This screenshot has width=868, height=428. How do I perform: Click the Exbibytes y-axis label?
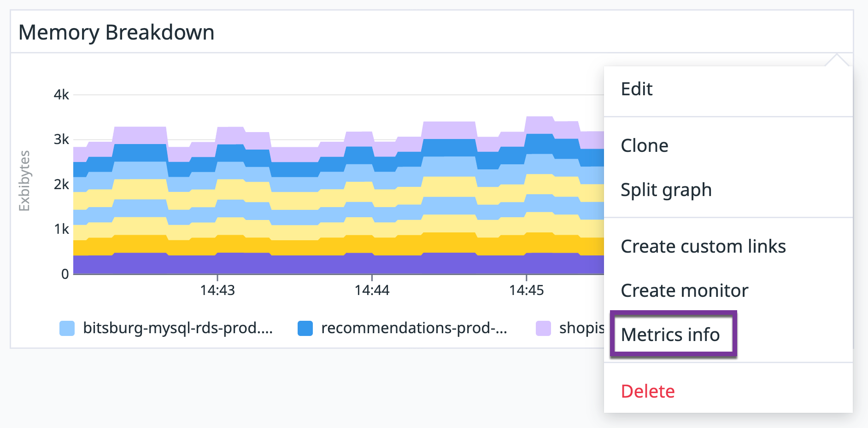click(24, 181)
